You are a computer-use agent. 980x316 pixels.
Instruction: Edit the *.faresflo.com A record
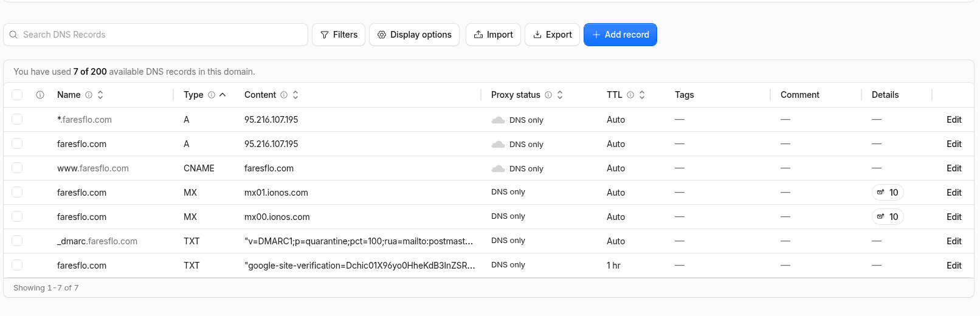pyautogui.click(x=954, y=120)
